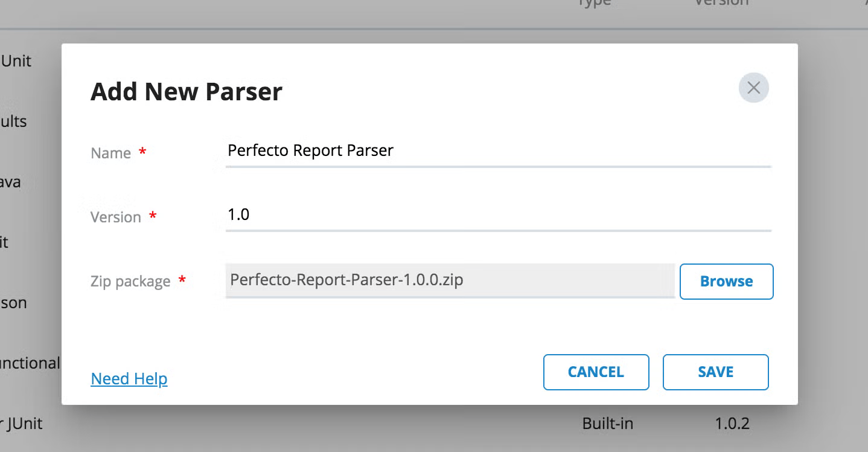The width and height of the screenshot is (868, 452).
Task: Click the Type column header behind dialog
Action: click(595, 3)
